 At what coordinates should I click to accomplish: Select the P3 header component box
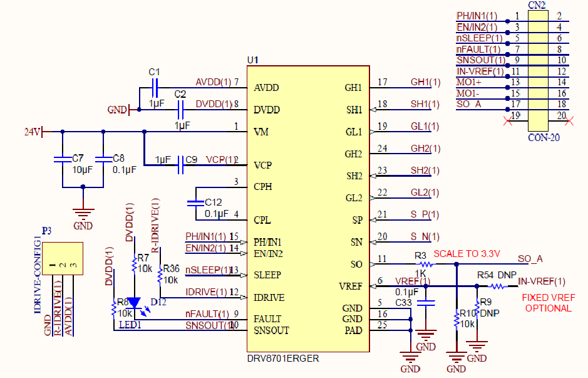tap(63, 259)
